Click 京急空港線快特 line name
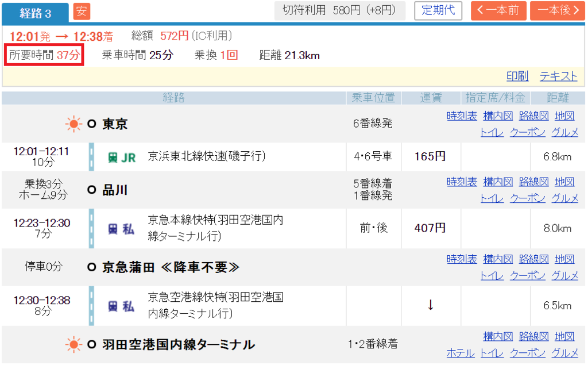This screenshot has width=588, height=365. click(216, 305)
